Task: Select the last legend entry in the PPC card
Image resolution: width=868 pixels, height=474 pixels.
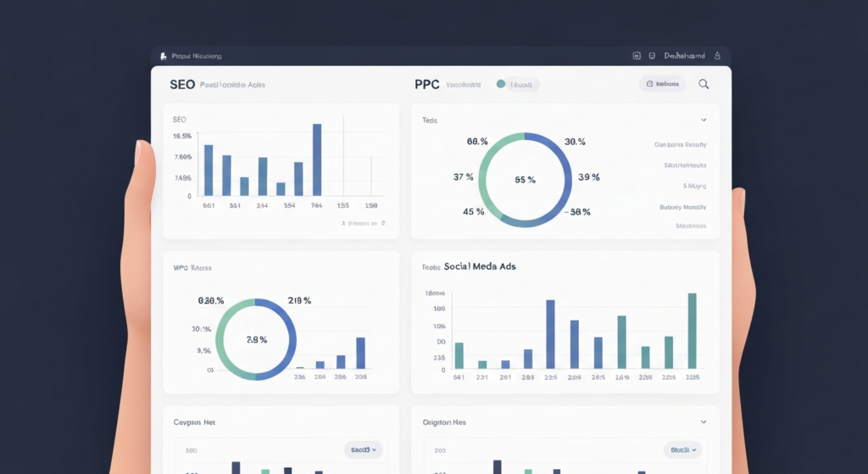Action: tap(691, 226)
